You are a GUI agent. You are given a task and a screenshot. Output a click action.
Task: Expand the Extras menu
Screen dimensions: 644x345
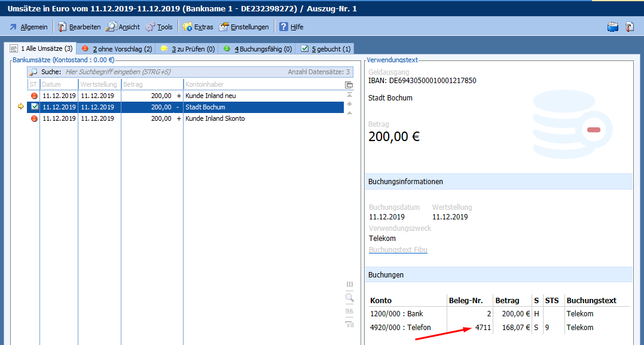(x=197, y=27)
